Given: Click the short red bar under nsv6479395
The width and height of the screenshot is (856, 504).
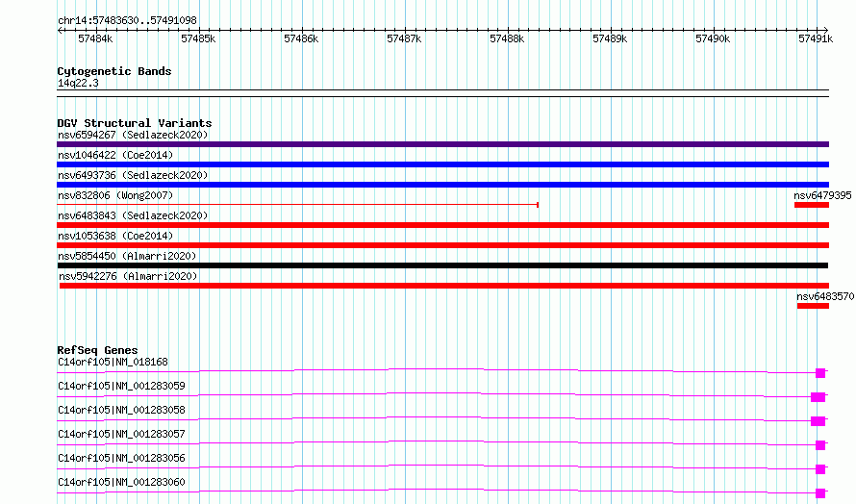Looking at the screenshot, I should tap(812, 205).
